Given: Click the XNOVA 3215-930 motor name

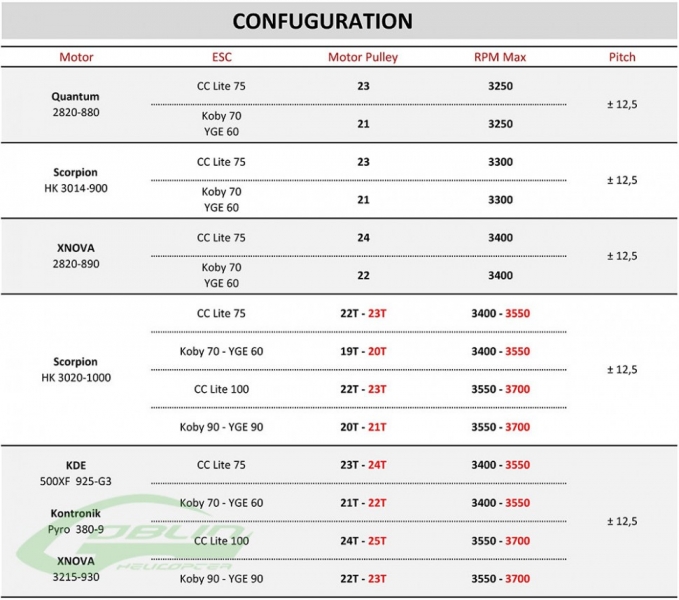Looking at the screenshot, I should (x=76, y=568).
